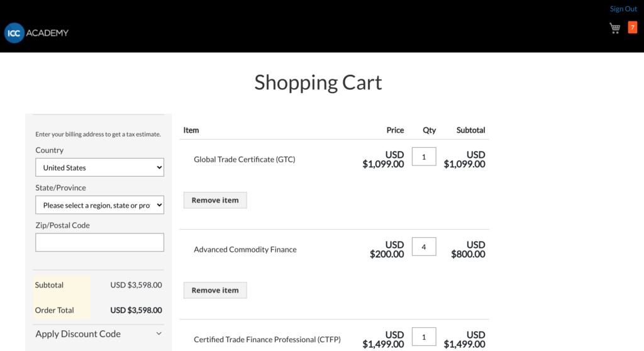
Task: Click the Subtotal column header
Action: tap(470, 130)
